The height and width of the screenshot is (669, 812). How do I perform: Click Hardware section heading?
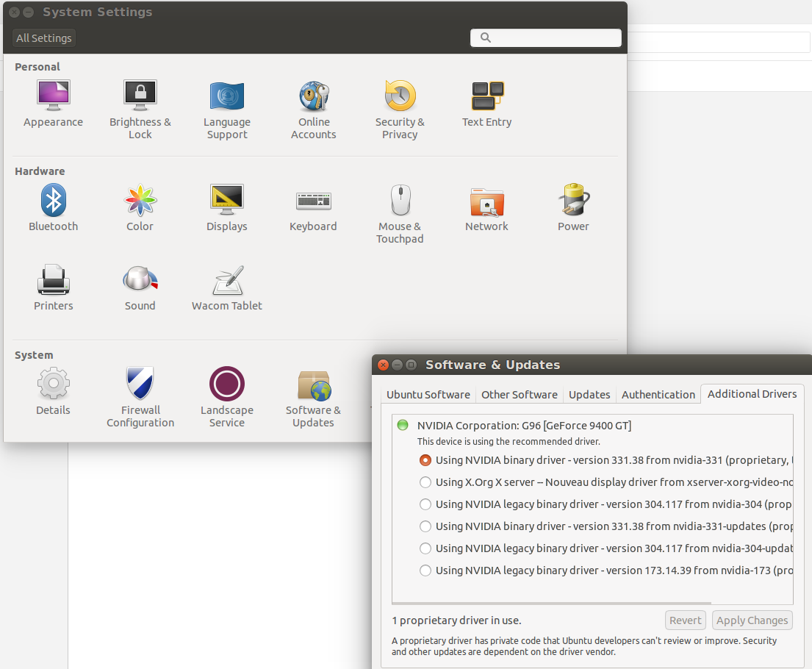40,171
